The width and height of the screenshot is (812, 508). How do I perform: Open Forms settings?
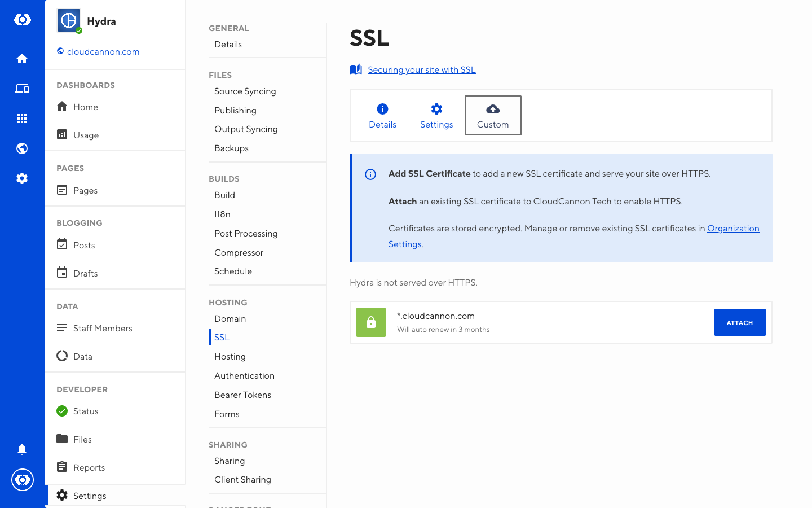[x=227, y=414]
